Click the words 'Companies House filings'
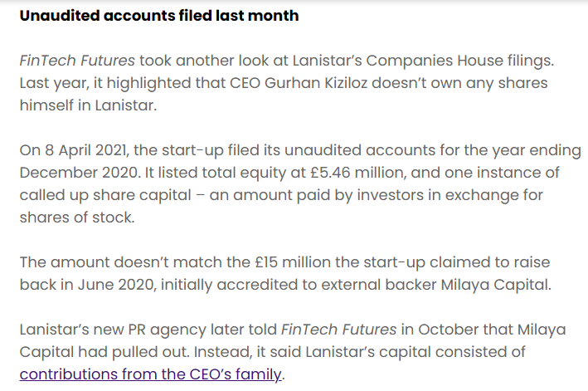Screen dimensions: 588x391 (459, 61)
